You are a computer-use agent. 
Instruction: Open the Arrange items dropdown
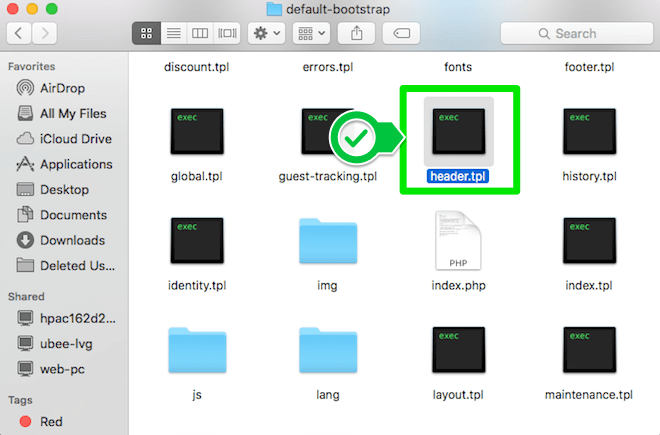pos(311,33)
